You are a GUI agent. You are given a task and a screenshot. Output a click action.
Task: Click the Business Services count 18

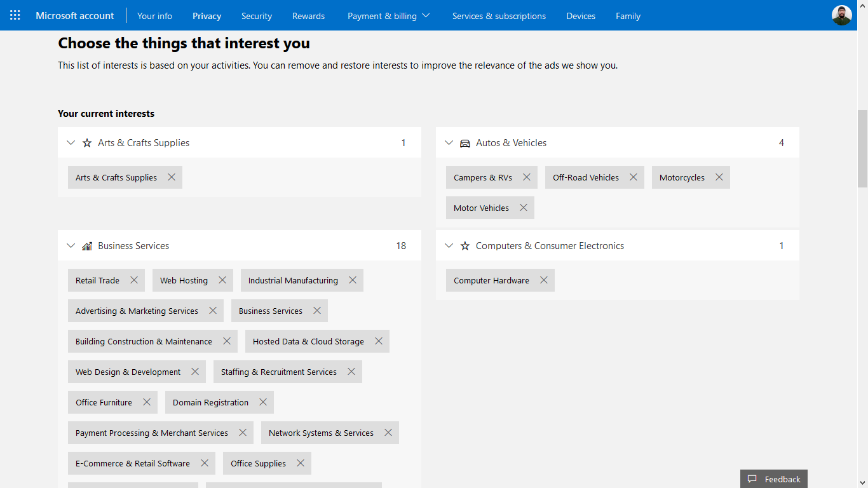(x=401, y=246)
